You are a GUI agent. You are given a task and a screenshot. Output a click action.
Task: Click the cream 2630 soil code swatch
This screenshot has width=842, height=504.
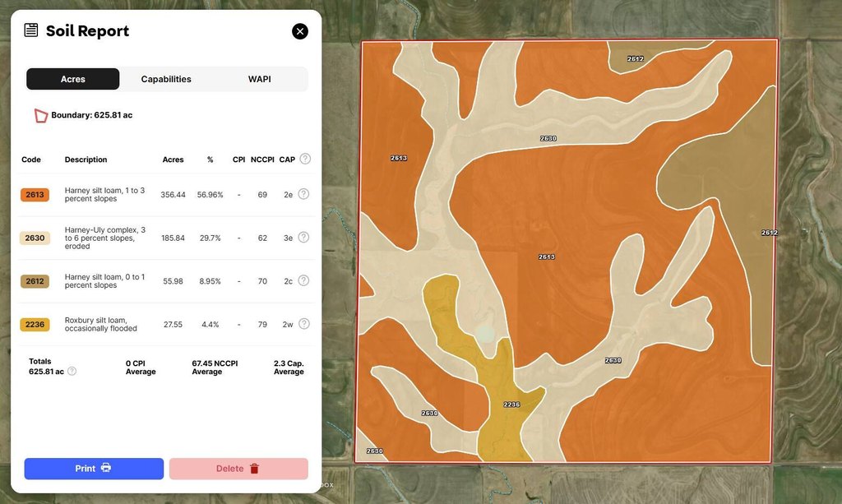35,238
